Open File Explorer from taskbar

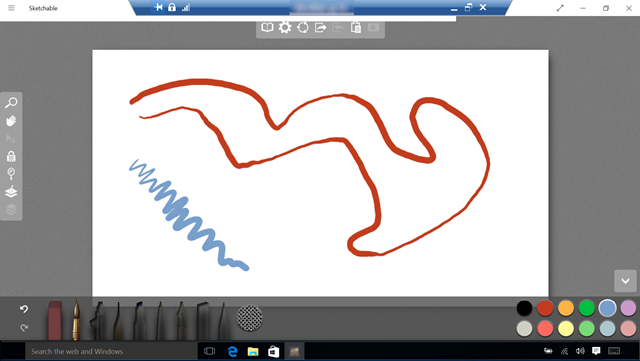click(253, 351)
